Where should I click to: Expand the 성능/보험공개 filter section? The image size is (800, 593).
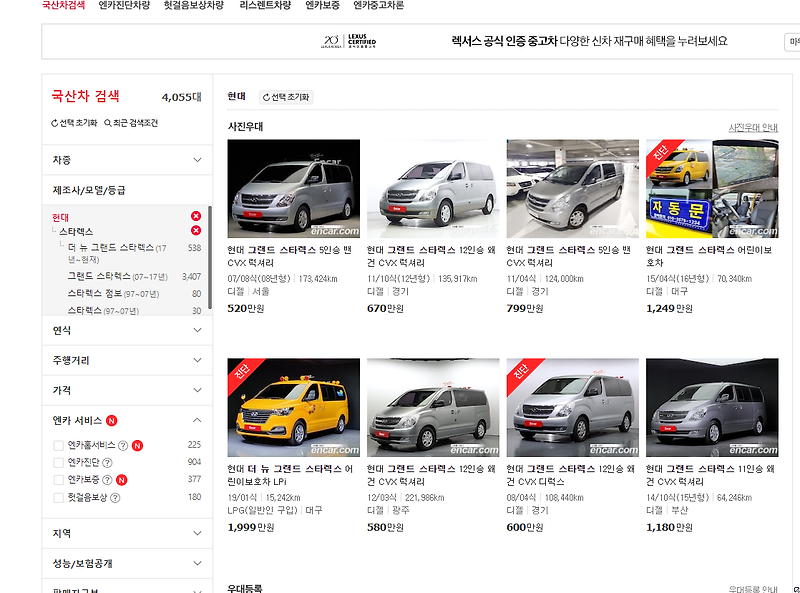click(127, 563)
